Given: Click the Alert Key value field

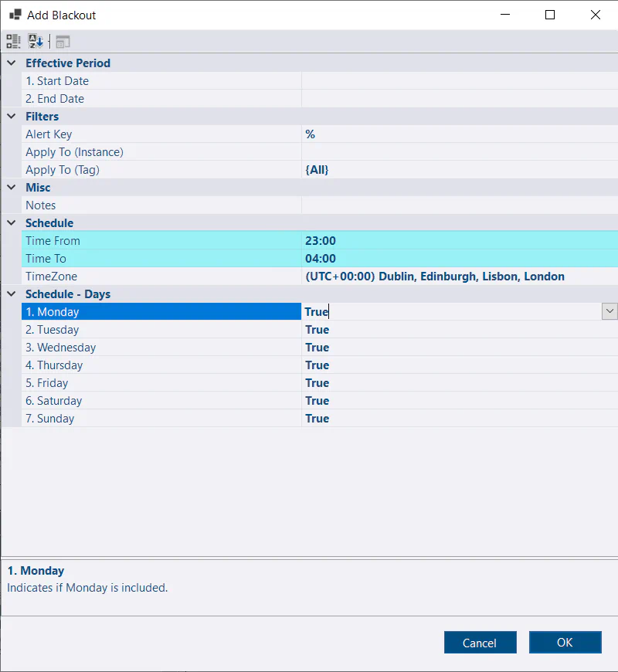Looking at the screenshot, I should coord(459,134).
